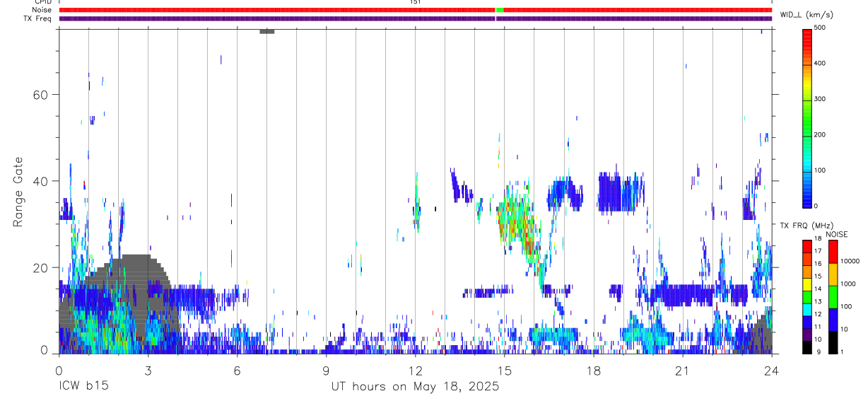Click the 1000 tick on NOISE scale
Screen dimensions: 868x401
848,284
